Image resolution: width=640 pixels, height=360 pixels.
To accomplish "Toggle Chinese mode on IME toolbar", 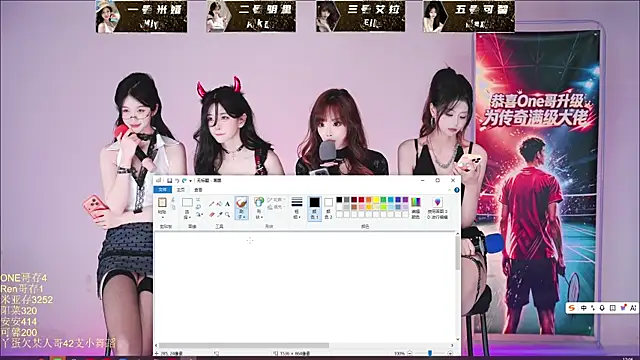I will click(584, 308).
